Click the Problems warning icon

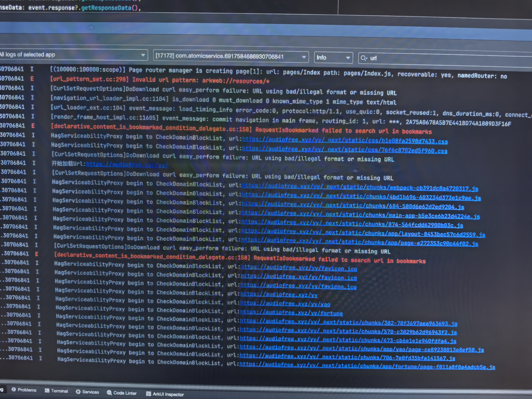tap(14, 389)
